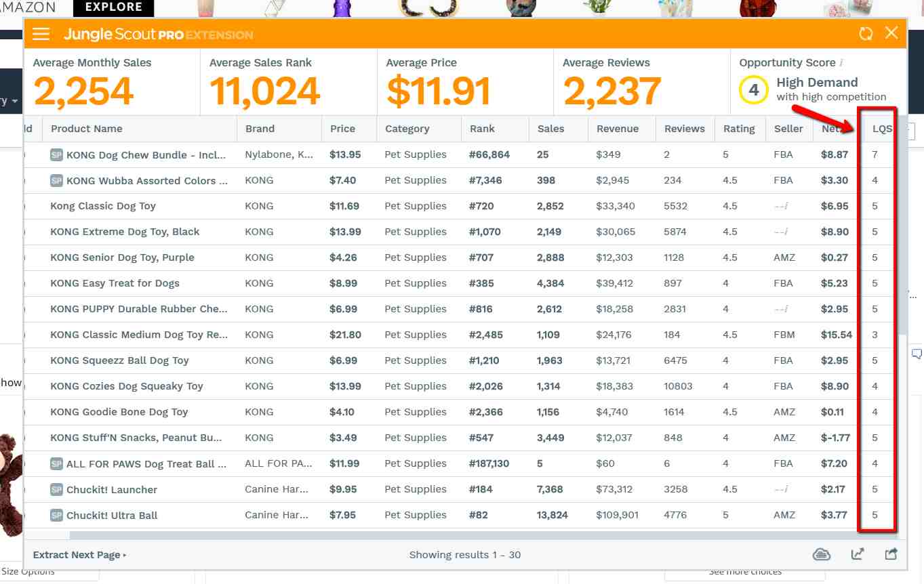Image resolution: width=924 pixels, height=584 pixels.
Task: Click the Product Name column header
Action: click(87, 129)
